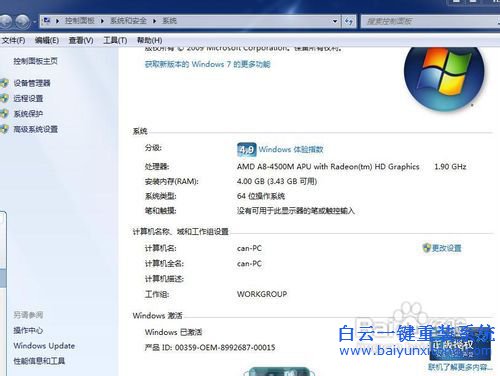Go to 控制面板主页 in the sidebar
Viewport: 500px width, 376px height.
click(x=35, y=61)
